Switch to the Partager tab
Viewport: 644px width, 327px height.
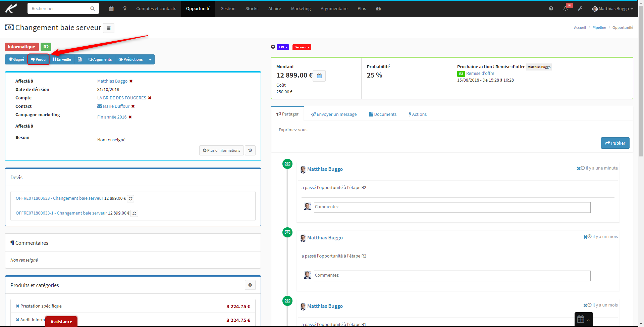pyautogui.click(x=287, y=114)
